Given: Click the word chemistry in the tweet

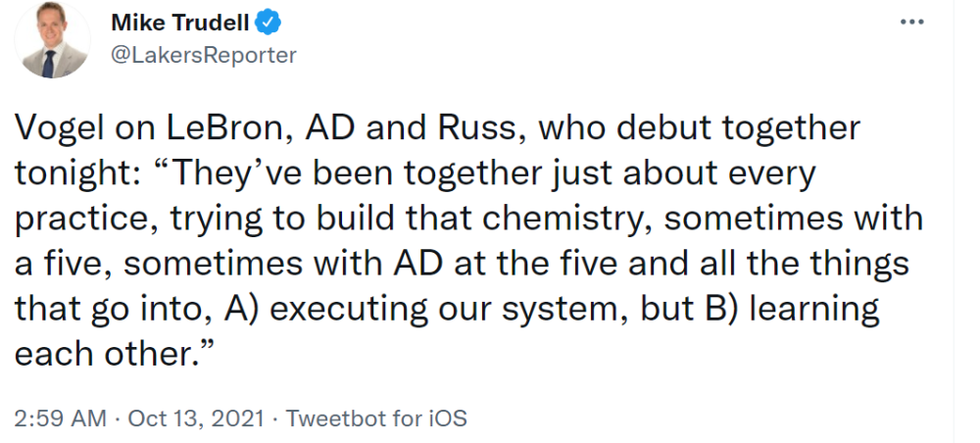Looking at the screenshot, I should click(566, 220).
